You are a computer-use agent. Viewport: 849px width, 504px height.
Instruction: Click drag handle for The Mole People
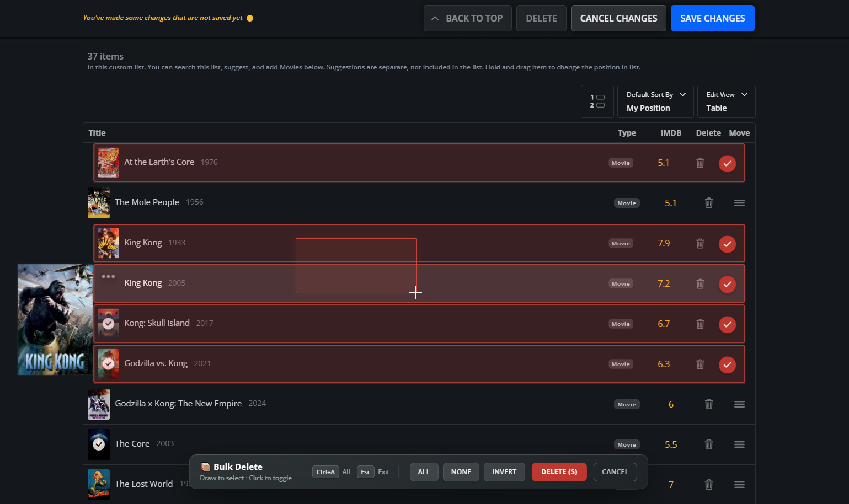739,203
